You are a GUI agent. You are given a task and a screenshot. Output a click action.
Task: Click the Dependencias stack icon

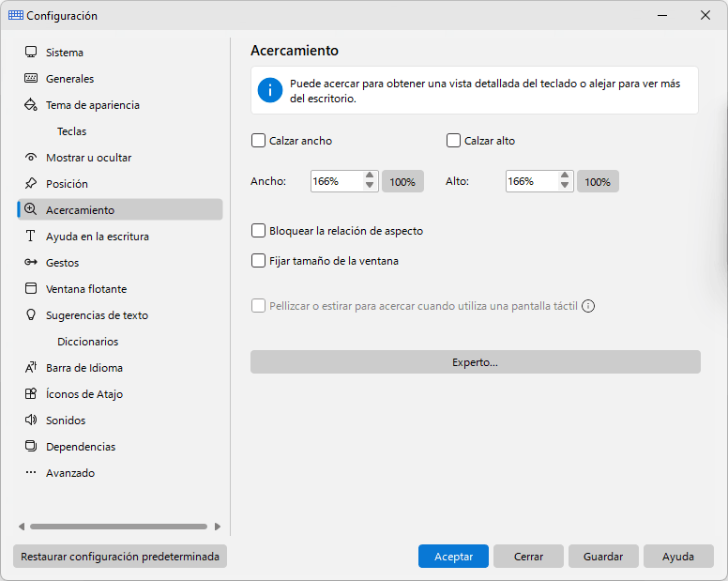[31, 447]
